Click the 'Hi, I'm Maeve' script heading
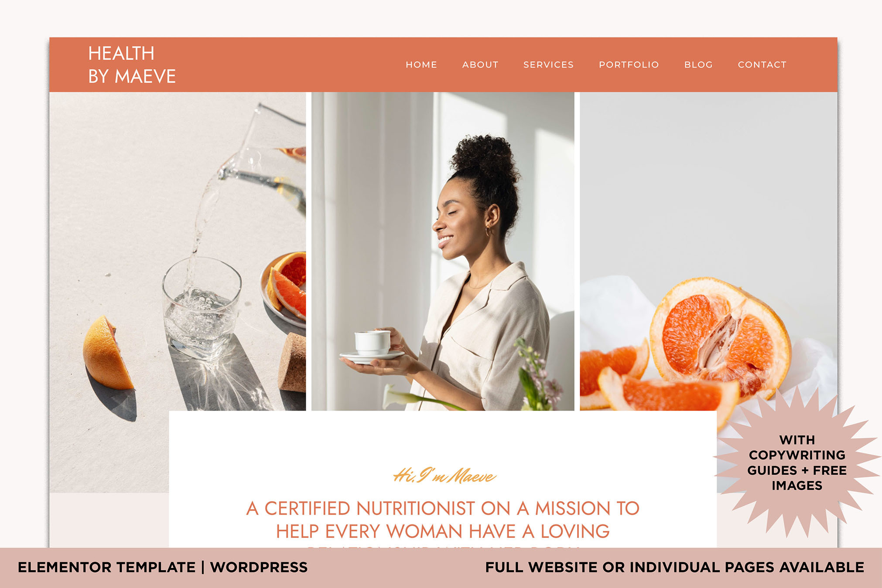Screen dimensions: 882x588 [444, 475]
